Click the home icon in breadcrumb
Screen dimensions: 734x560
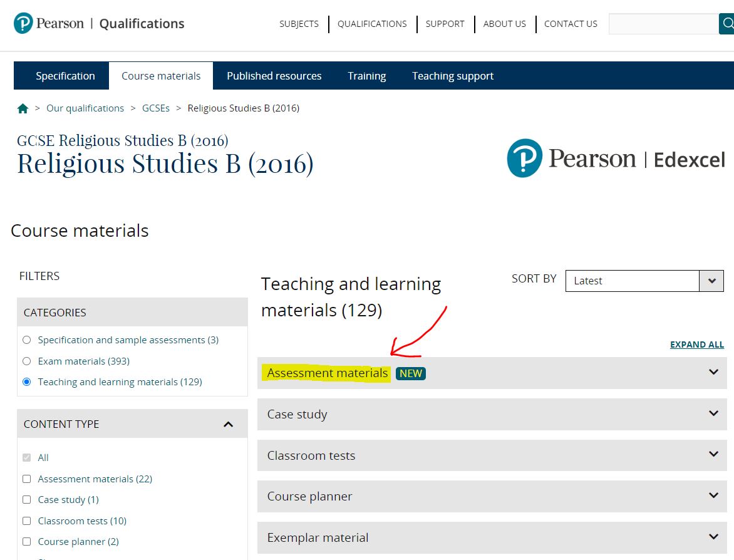point(23,108)
